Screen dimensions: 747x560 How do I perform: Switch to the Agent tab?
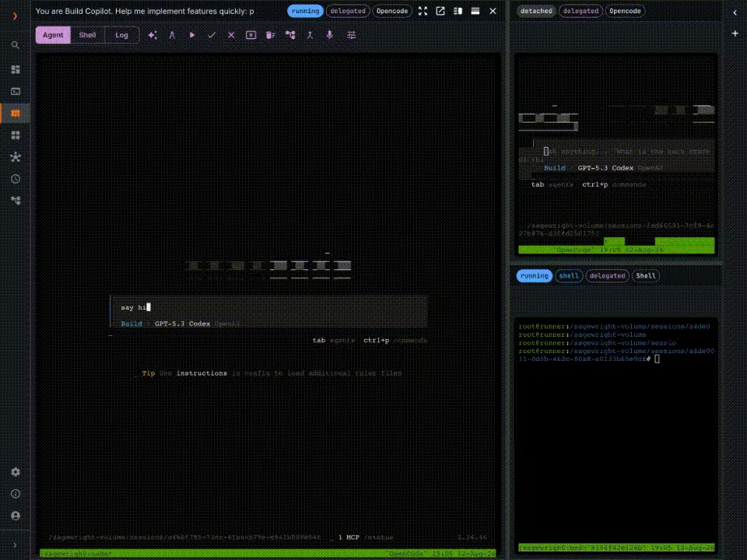click(x=53, y=35)
